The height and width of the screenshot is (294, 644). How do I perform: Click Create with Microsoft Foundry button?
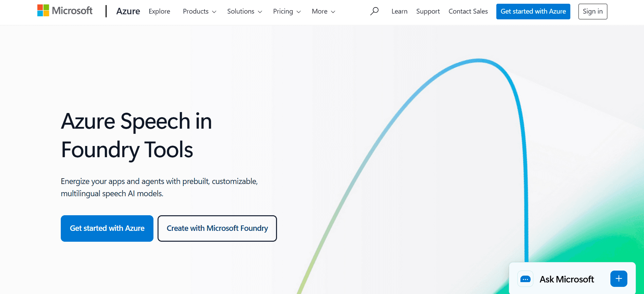tap(217, 228)
